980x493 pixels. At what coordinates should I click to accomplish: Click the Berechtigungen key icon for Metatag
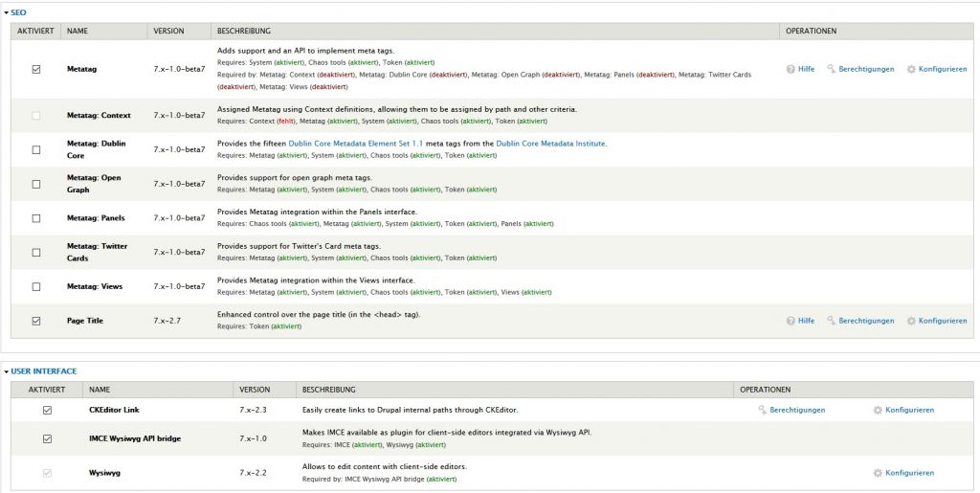pyautogui.click(x=833, y=69)
